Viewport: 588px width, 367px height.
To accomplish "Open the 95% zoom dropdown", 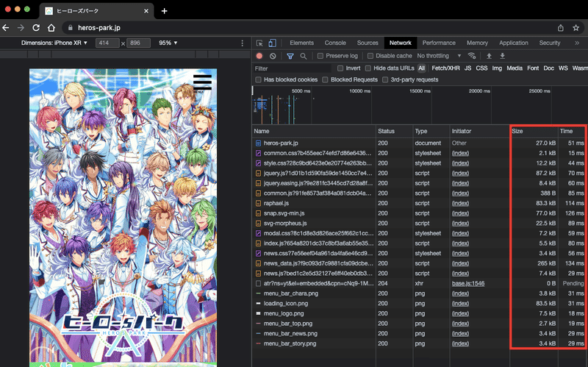I will pos(168,43).
